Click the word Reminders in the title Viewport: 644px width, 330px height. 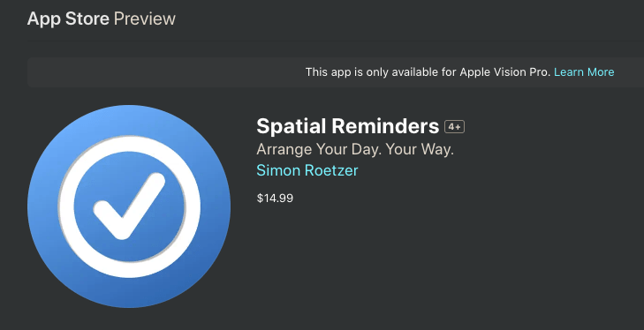point(386,125)
